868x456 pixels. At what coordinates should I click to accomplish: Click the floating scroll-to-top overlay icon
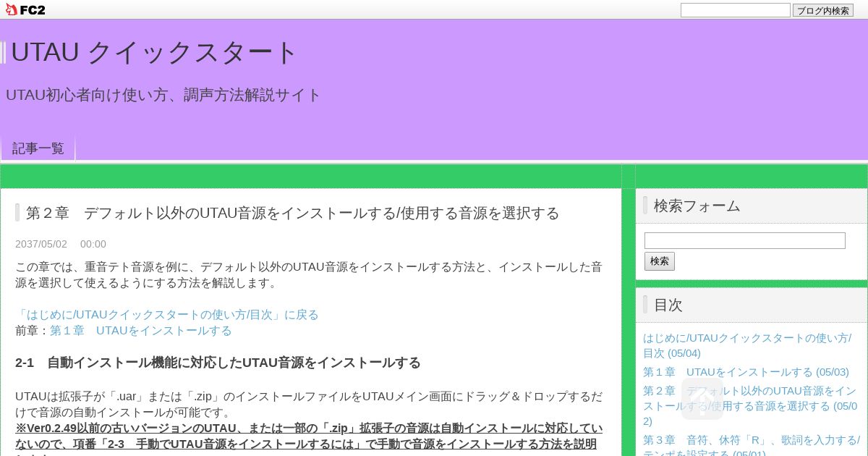click(x=702, y=399)
